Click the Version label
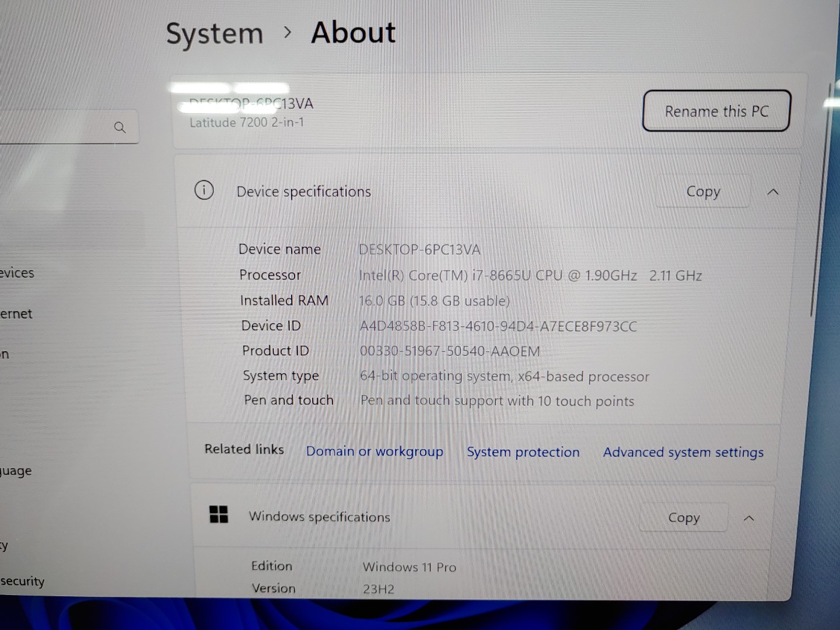This screenshot has width=840, height=630. click(274, 588)
